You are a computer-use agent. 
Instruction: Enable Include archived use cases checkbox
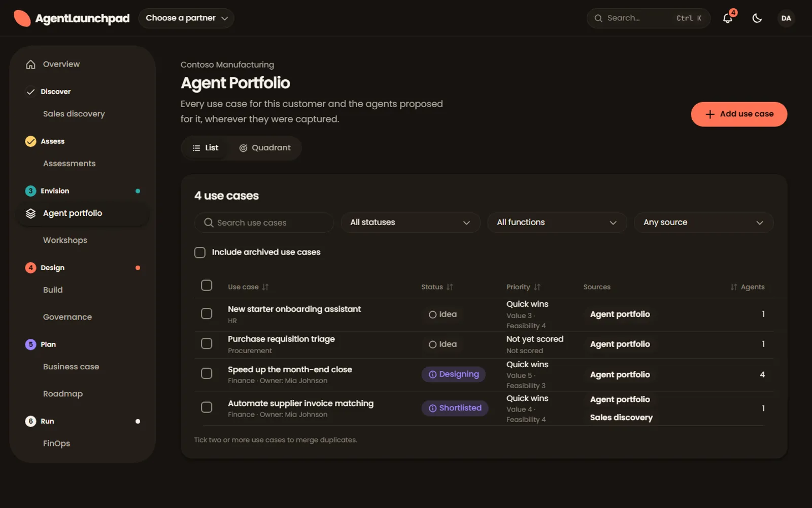point(200,252)
